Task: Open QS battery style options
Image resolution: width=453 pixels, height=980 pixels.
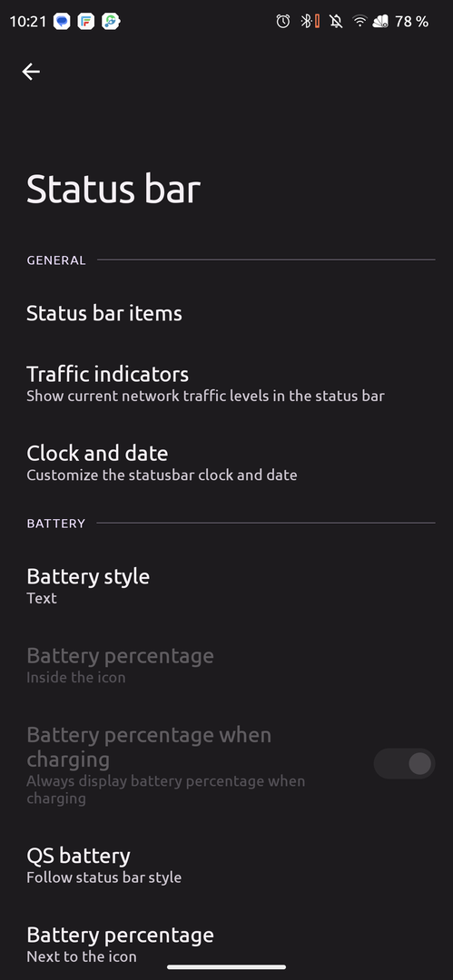Action: click(x=227, y=866)
